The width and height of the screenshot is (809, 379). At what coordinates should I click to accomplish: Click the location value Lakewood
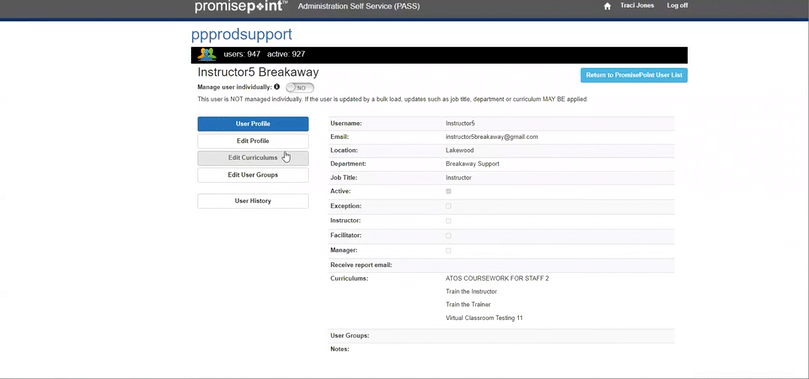(460, 151)
